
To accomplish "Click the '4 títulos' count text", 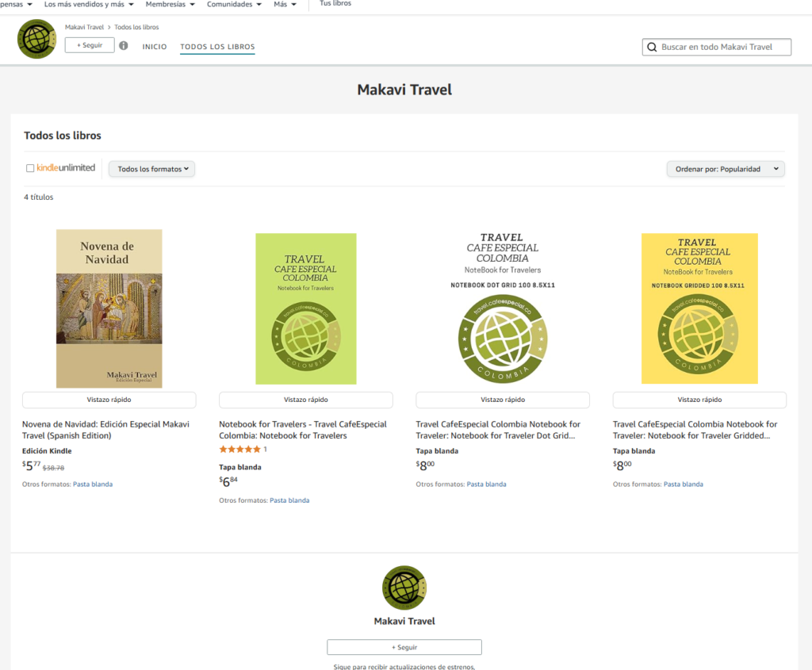I will 39,197.
